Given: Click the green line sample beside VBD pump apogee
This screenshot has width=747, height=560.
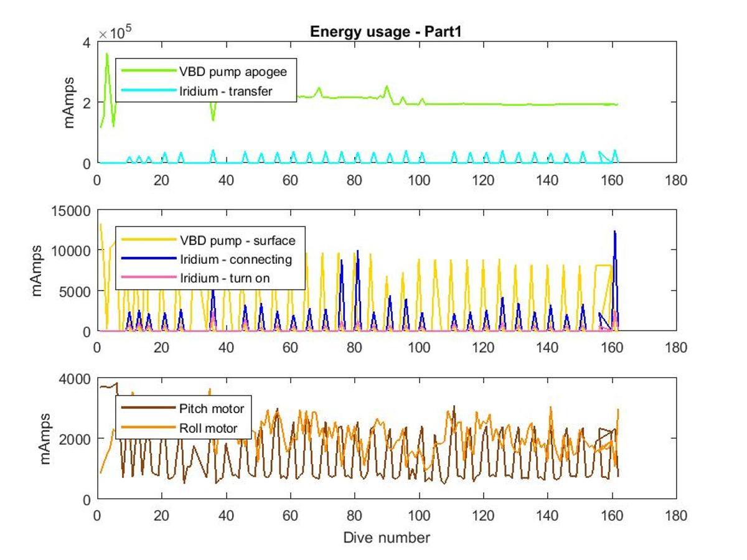Looking at the screenshot, I should (148, 72).
